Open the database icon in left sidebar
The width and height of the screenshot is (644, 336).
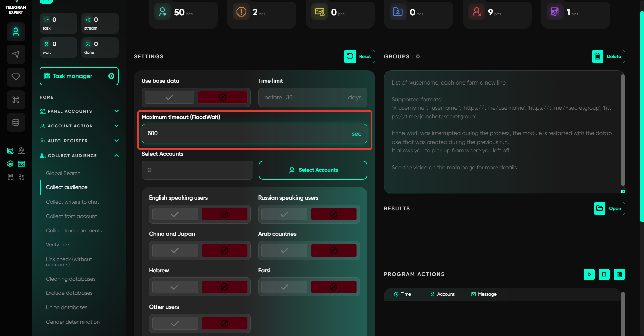(16, 122)
